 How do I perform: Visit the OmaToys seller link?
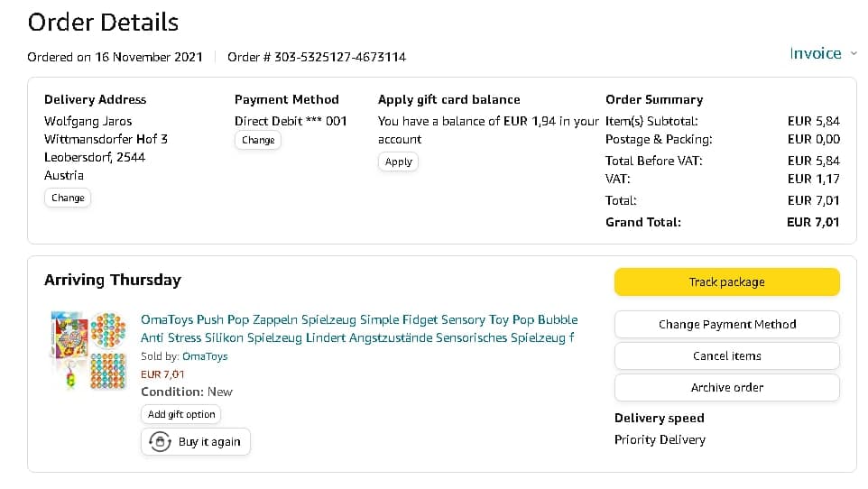click(205, 356)
